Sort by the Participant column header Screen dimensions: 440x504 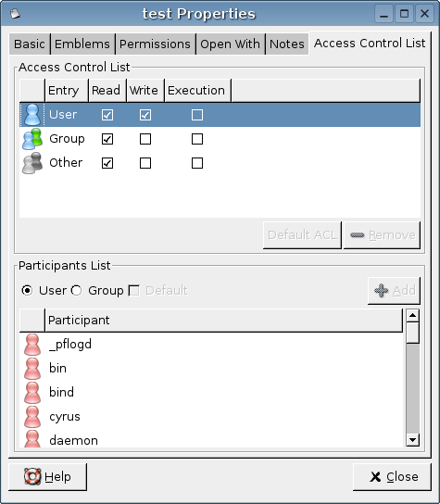223,321
